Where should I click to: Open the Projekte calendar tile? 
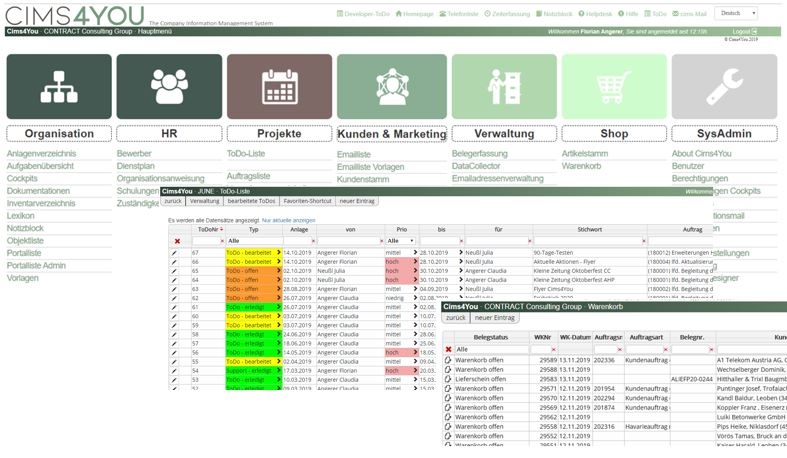280,86
